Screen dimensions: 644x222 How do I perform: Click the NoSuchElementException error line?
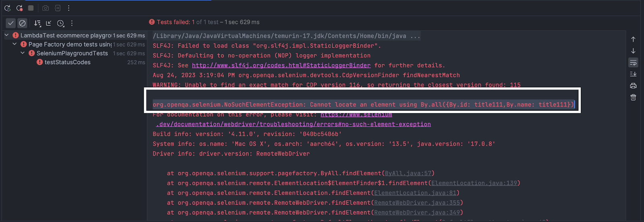363,105
